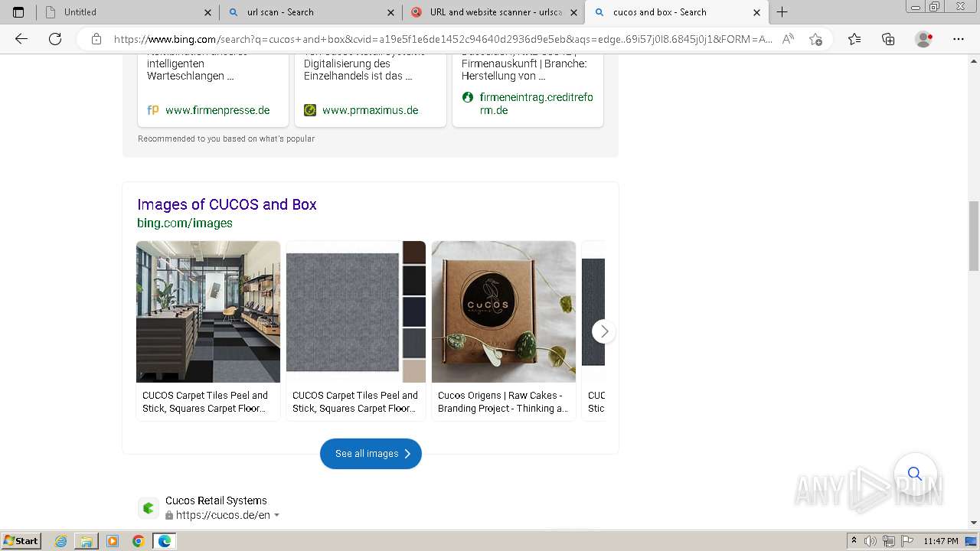Screen dimensions: 980x551
Task: Open Images of CUCOS and Box heading
Action: point(227,204)
